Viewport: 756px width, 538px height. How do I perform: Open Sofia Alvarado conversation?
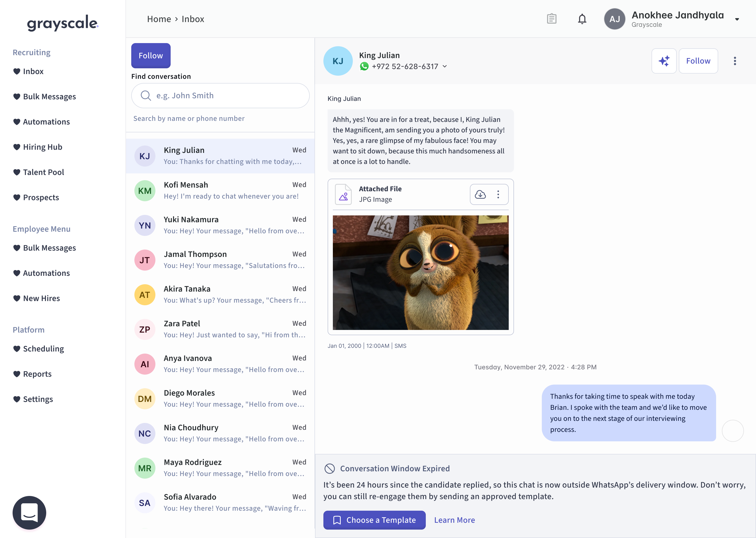220,503
